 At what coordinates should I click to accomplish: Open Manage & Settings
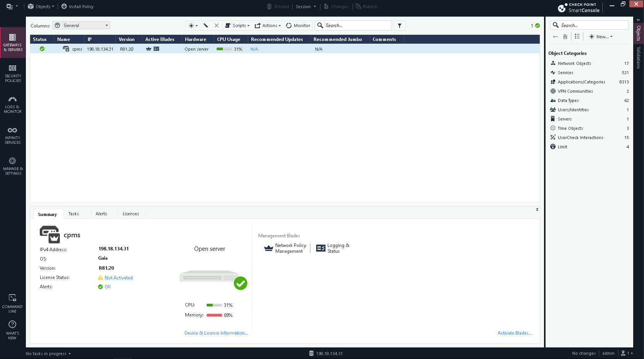tap(13, 166)
